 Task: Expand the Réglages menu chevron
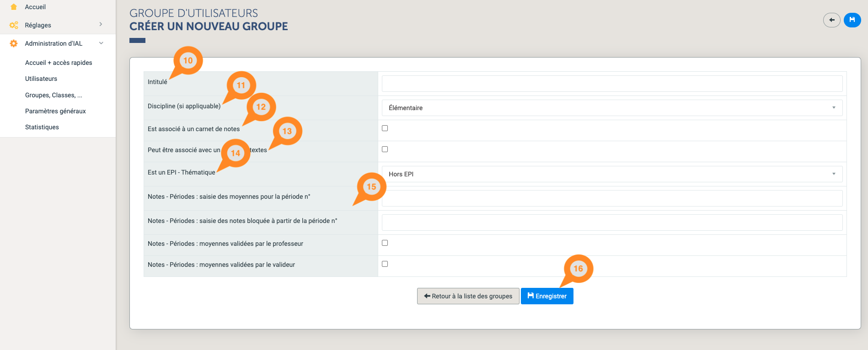coord(101,25)
